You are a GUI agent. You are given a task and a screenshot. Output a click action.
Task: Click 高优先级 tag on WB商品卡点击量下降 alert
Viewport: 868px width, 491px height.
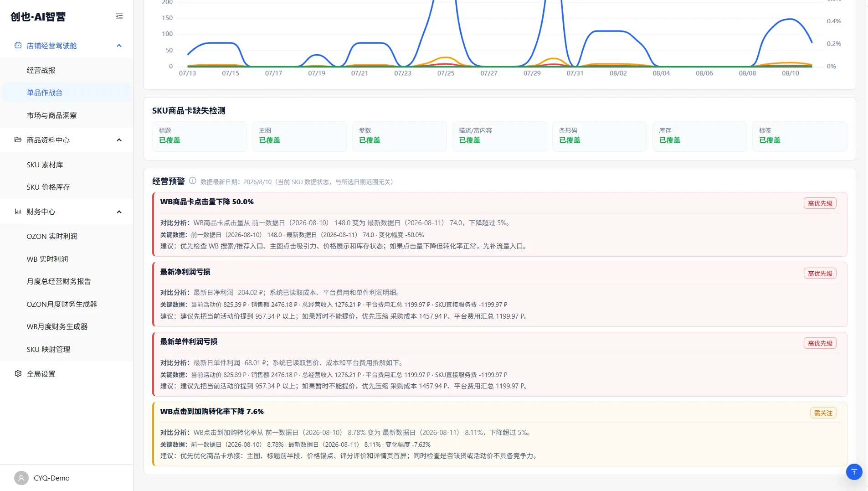pyautogui.click(x=820, y=203)
